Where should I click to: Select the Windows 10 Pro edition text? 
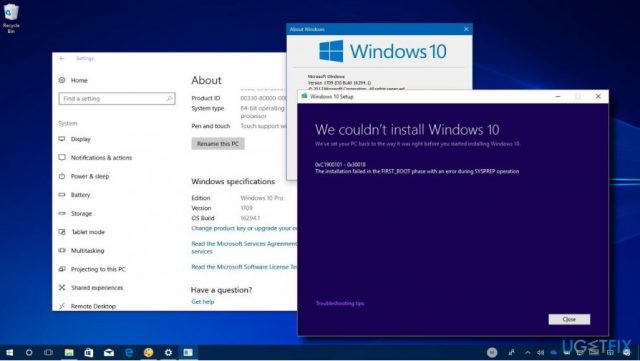(262, 198)
